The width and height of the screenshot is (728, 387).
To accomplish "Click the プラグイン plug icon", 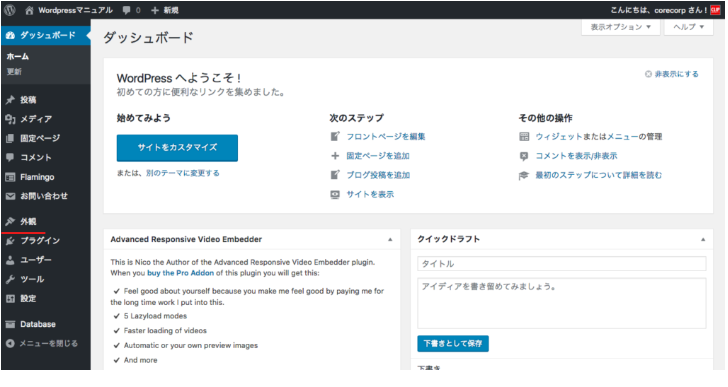I will 10,240.
